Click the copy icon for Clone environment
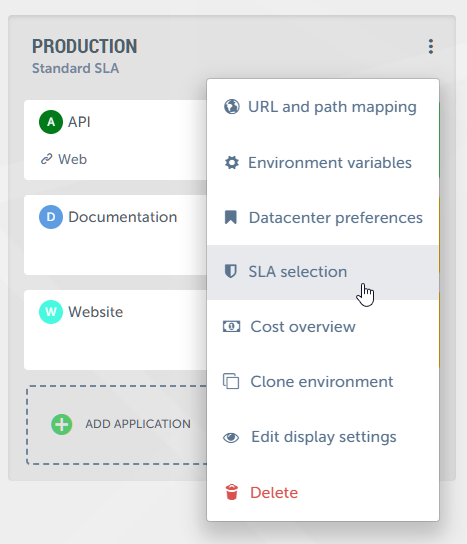The width and height of the screenshot is (467, 544). 231,381
